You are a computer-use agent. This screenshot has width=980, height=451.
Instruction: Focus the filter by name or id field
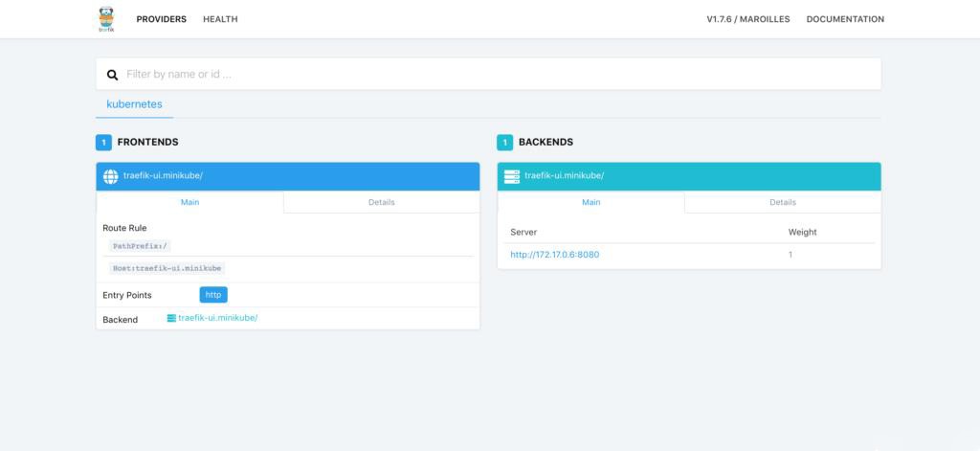498,75
